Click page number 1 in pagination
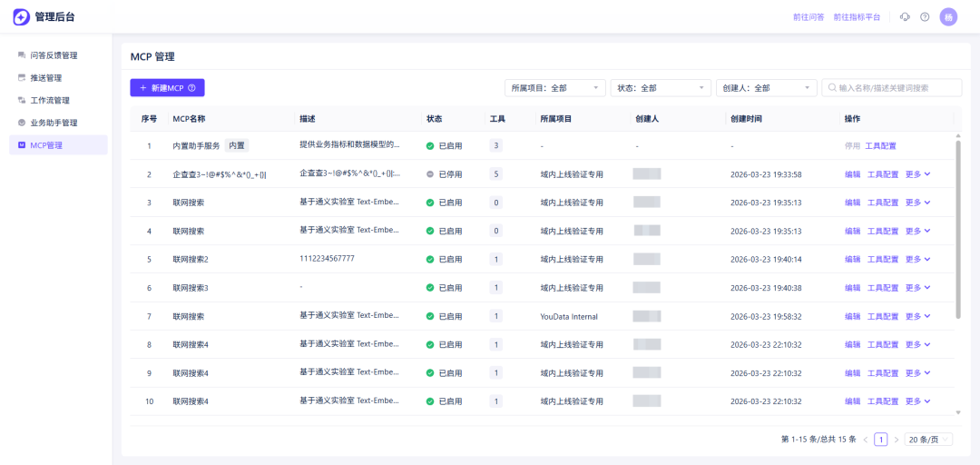The height and width of the screenshot is (465, 980). pyautogui.click(x=880, y=440)
